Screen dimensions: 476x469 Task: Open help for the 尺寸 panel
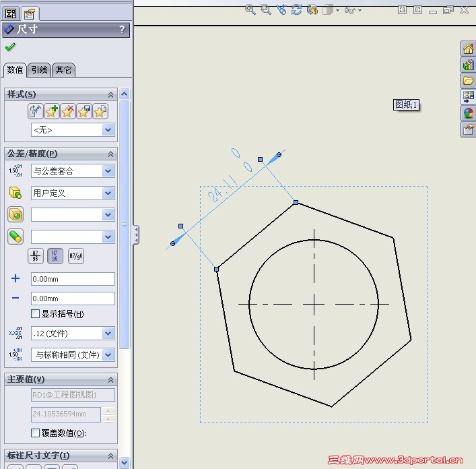tap(122, 29)
